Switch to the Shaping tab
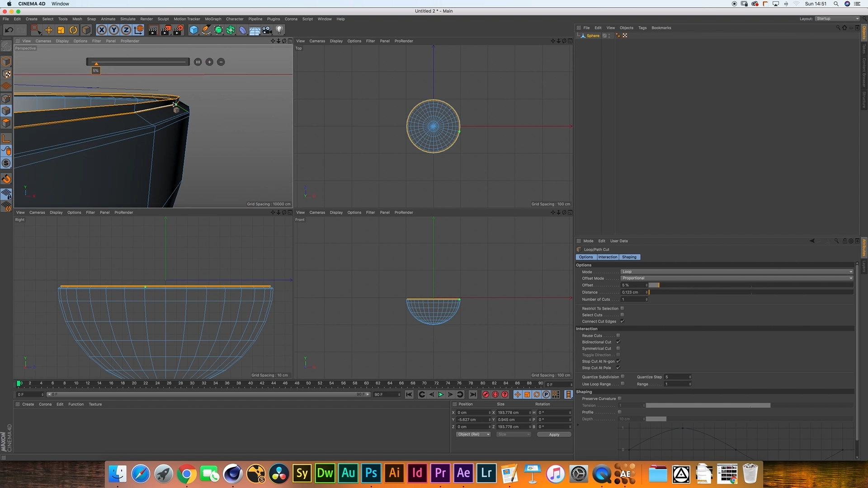 pos(629,257)
